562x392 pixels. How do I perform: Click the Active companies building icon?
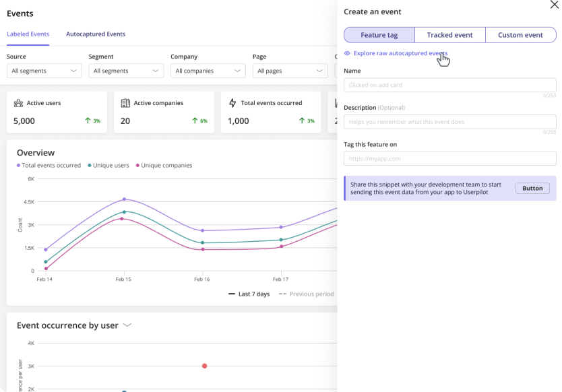pos(125,103)
